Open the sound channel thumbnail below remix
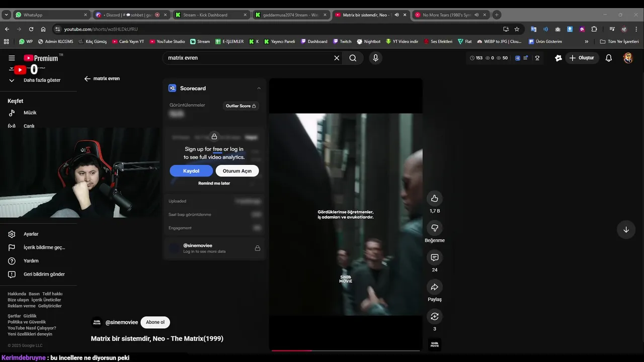The height and width of the screenshot is (362, 644). [435, 345]
